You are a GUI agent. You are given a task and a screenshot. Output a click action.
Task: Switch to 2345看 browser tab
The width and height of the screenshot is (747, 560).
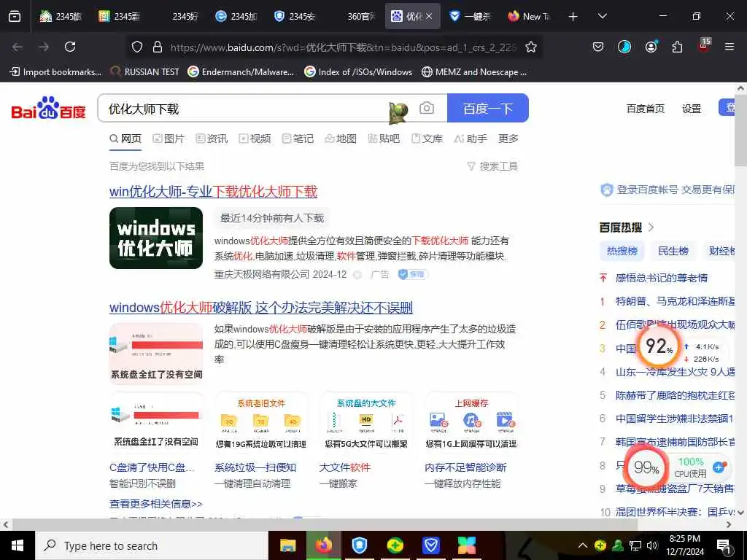pyautogui.click(x=119, y=16)
